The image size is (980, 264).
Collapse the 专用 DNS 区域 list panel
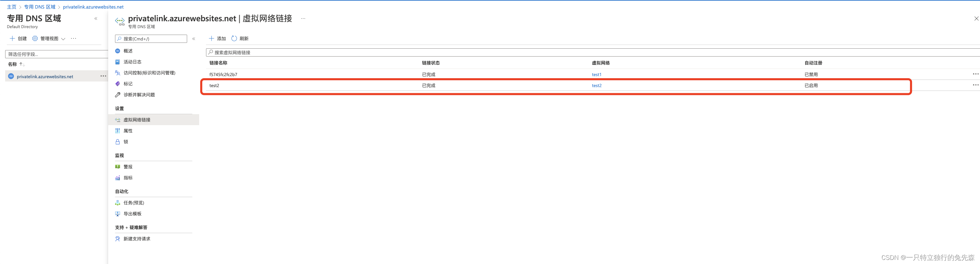pos(96,19)
